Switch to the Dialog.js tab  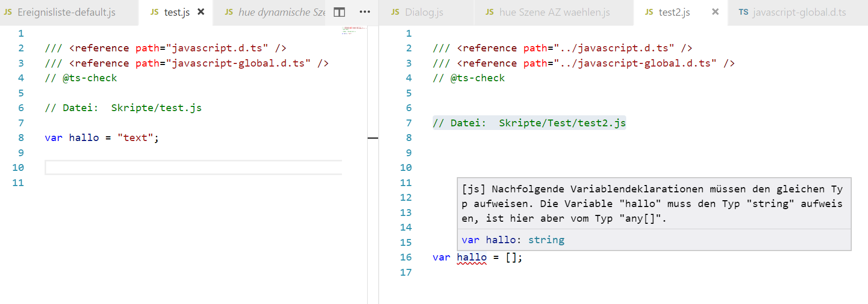[x=424, y=12]
